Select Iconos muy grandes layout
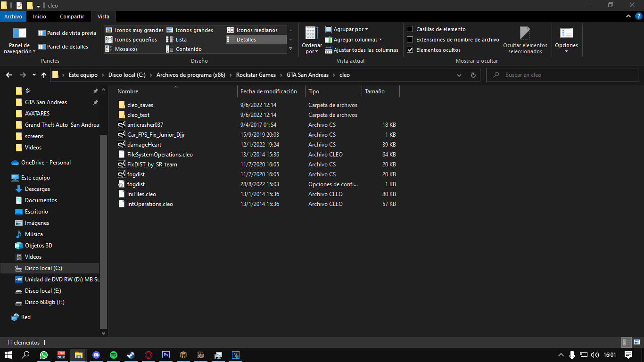The height and width of the screenshot is (362, 644). pos(134,30)
